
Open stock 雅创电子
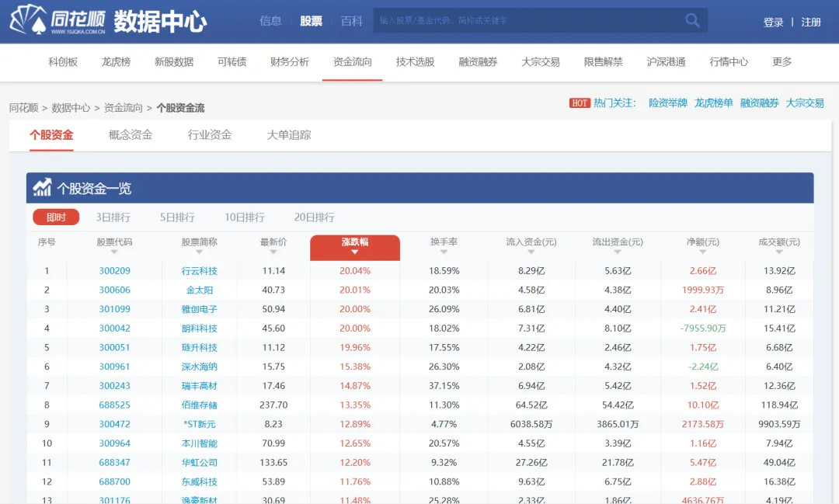click(200, 309)
